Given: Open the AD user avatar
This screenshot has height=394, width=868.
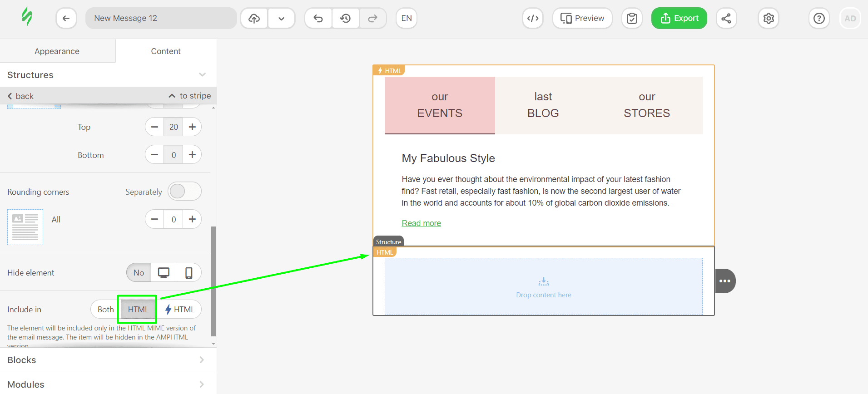Looking at the screenshot, I should click(x=850, y=18).
